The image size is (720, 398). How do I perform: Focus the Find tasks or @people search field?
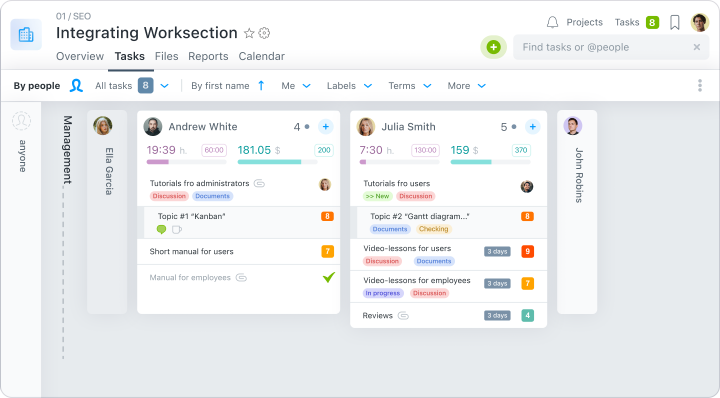click(606, 47)
